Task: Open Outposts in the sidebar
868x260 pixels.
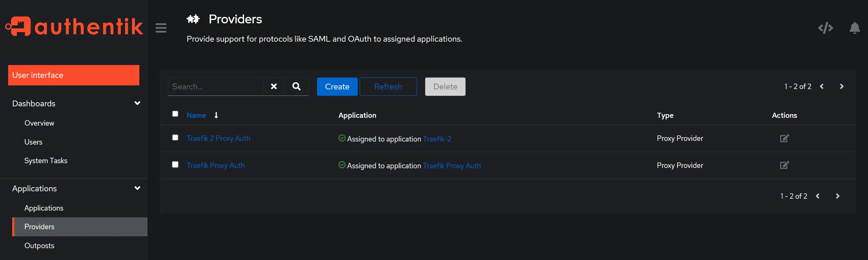Action: 39,246
